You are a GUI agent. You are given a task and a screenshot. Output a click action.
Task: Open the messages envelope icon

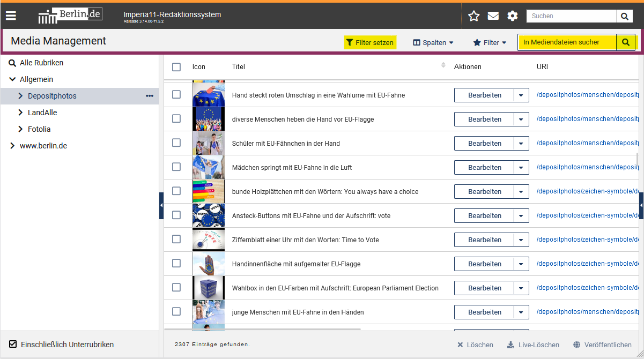coord(493,16)
